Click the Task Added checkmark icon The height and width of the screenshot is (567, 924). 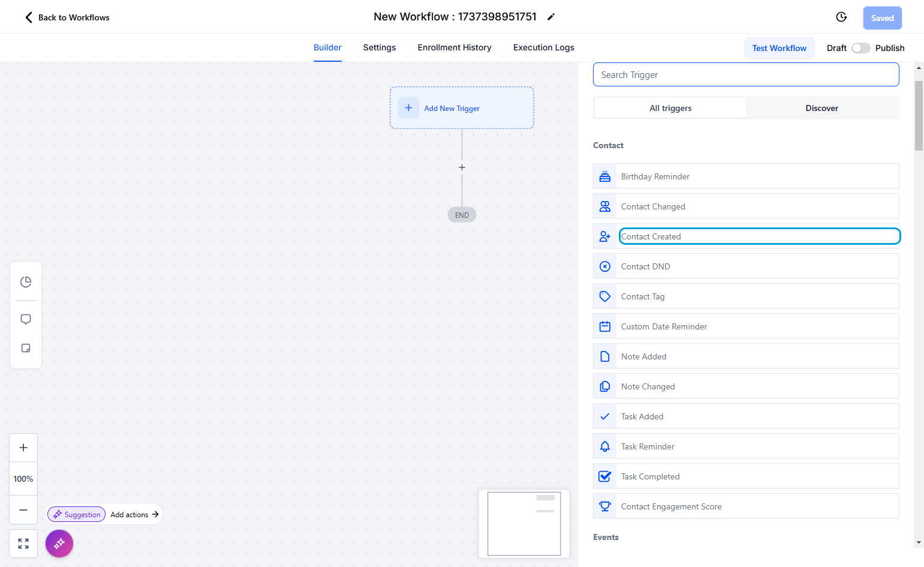tap(605, 416)
